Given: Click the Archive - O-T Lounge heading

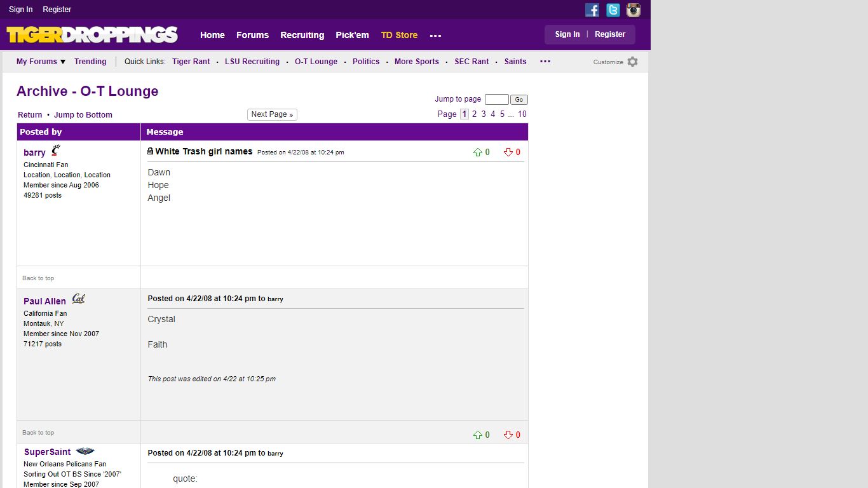Looking at the screenshot, I should [88, 91].
